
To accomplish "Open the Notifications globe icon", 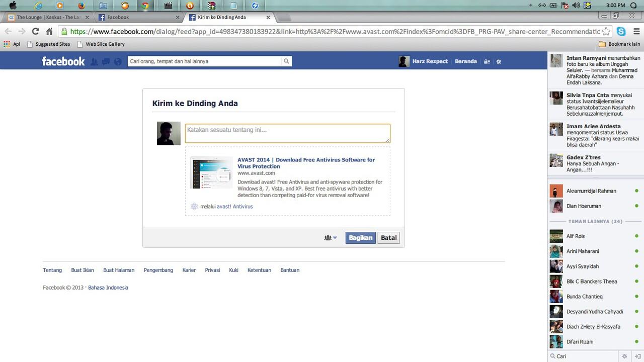I will (118, 62).
